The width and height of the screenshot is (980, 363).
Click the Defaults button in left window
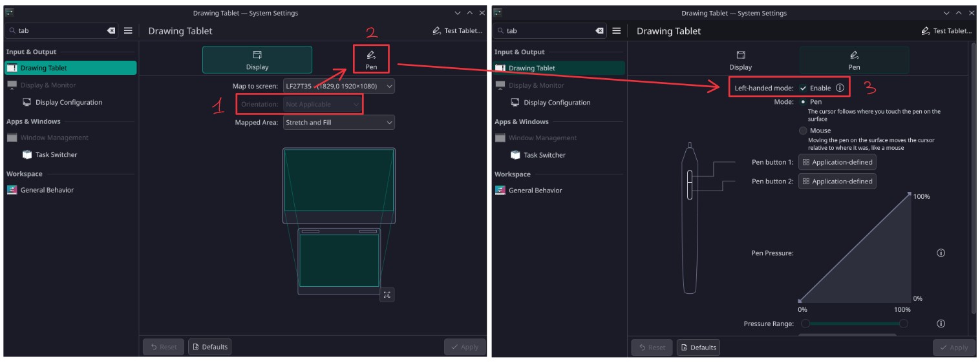pos(210,347)
